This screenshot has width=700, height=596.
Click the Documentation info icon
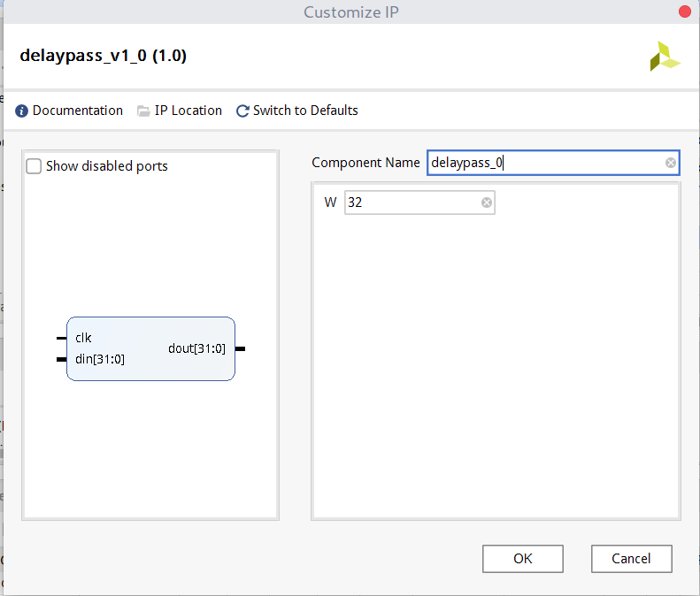click(x=21, y=111)
